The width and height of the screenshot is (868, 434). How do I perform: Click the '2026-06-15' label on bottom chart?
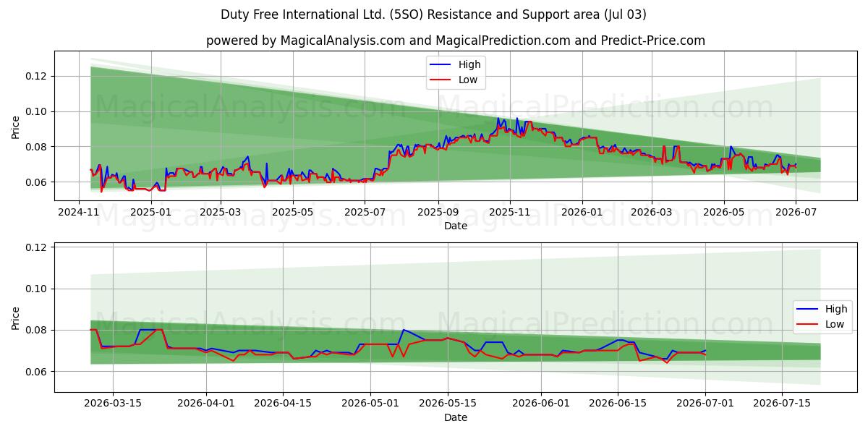(618, 404)
